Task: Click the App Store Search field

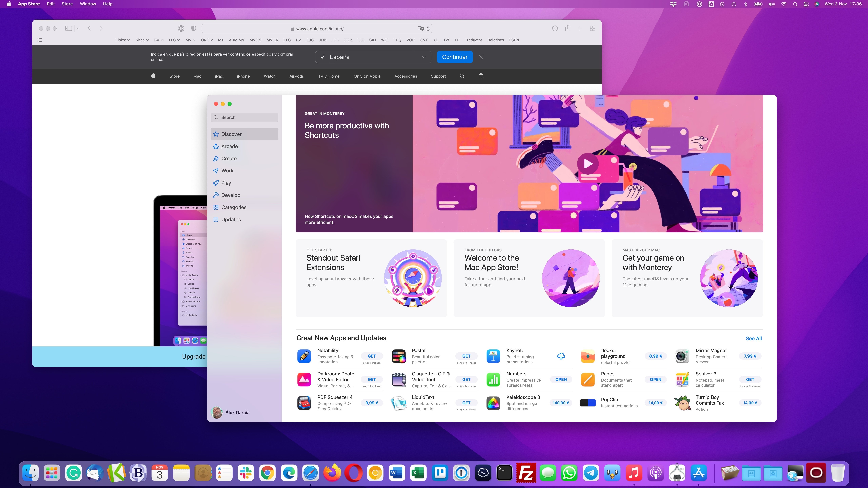Action: 244,117
